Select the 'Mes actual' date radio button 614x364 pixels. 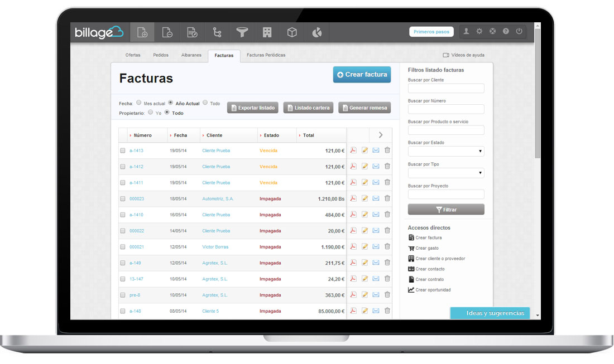(x=139, y=103)
